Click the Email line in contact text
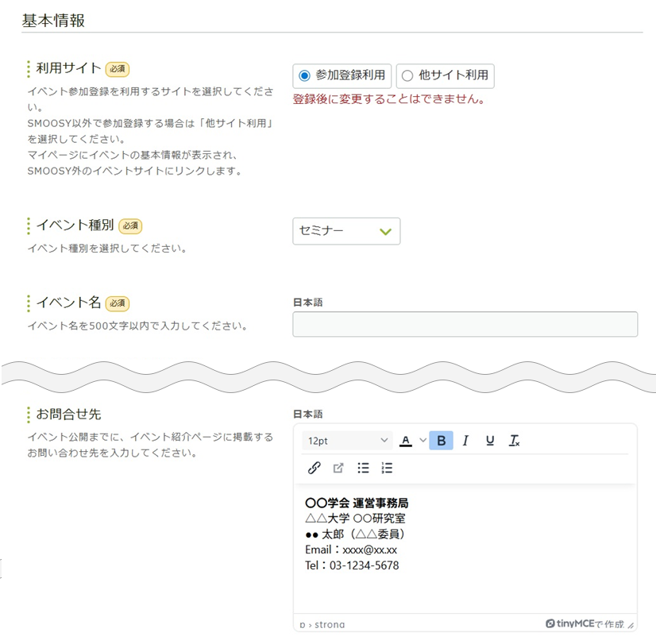 [x=351, y=550]
